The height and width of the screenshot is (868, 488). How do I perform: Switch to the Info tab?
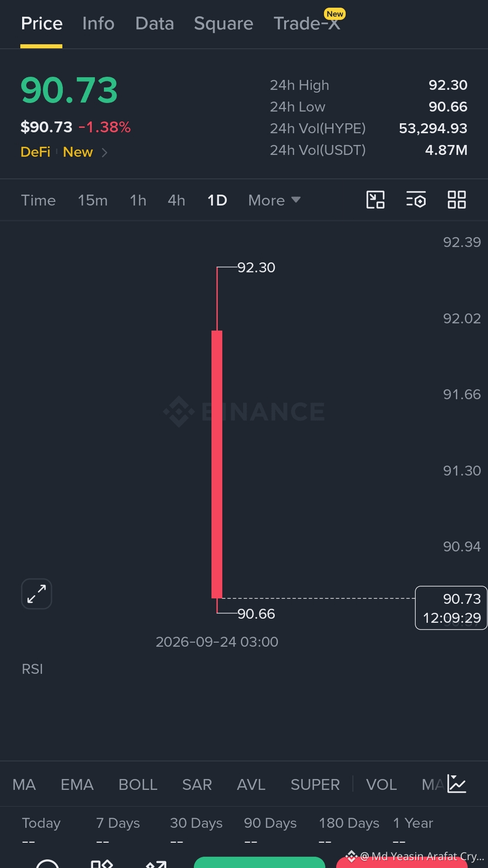click(99, 23)
